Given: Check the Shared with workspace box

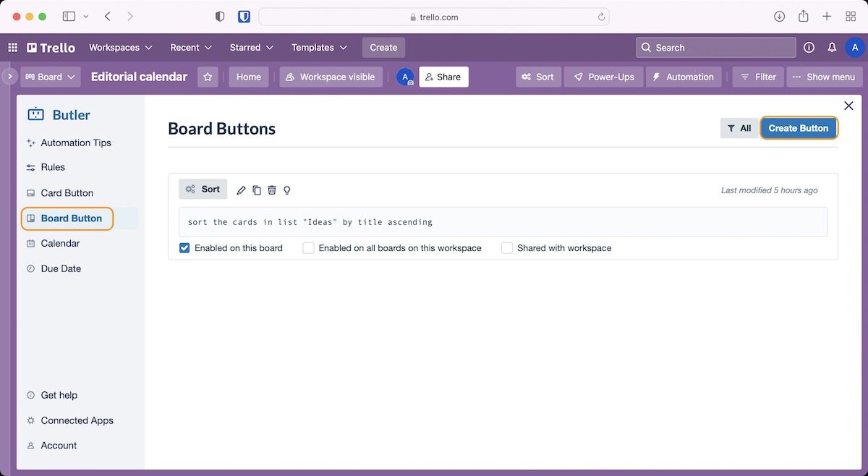Looking at the screenshot, I should [x=507, y=248].
